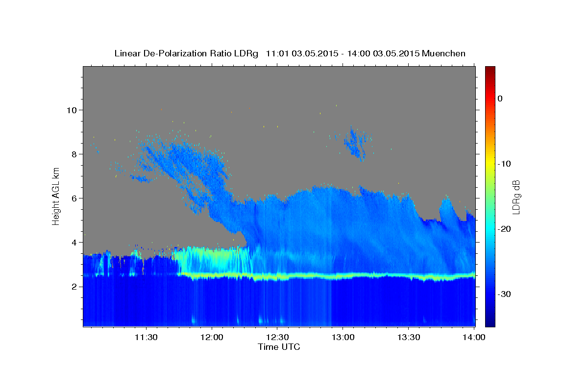Image resolution: width=588 pixels, height=392 pixels.
Task: Click the height axis label 6
Action: pyautogui.click(x=75, y=198)
